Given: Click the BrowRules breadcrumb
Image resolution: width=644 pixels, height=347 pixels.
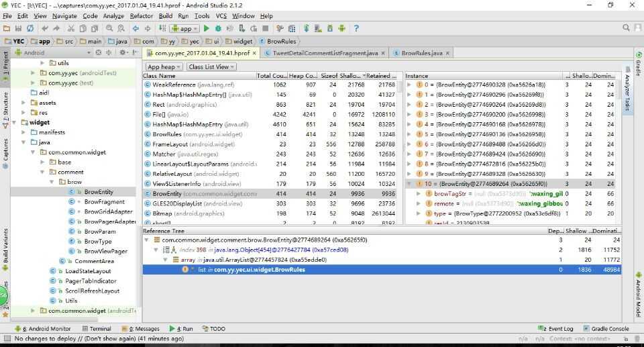Looking at the screenshot, I should point(277,41).
